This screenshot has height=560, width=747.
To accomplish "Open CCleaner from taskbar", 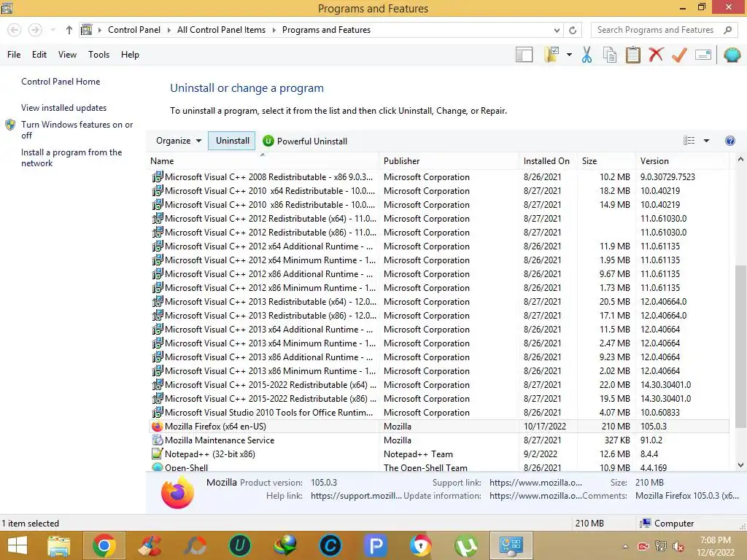I will pos(150,545).
